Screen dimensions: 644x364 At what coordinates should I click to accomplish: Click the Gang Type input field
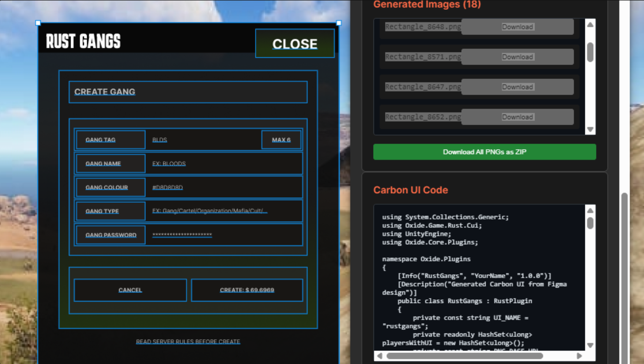coord(224,211)
